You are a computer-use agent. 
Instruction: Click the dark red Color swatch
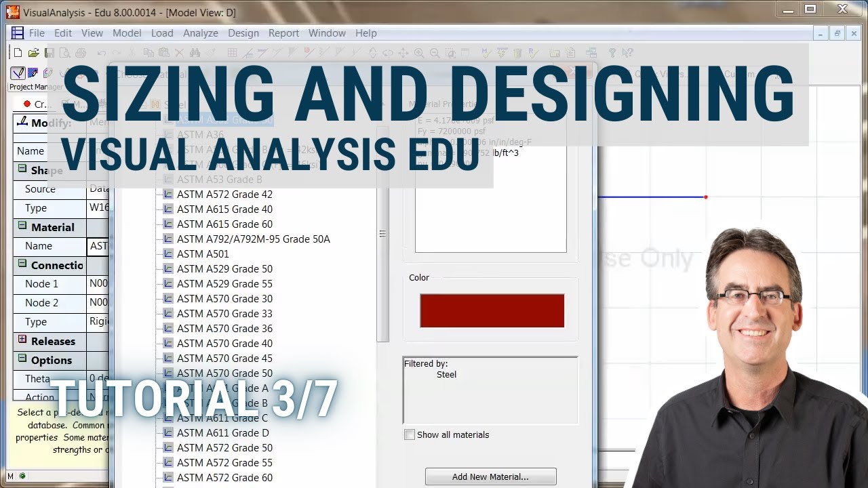[492, 310]
